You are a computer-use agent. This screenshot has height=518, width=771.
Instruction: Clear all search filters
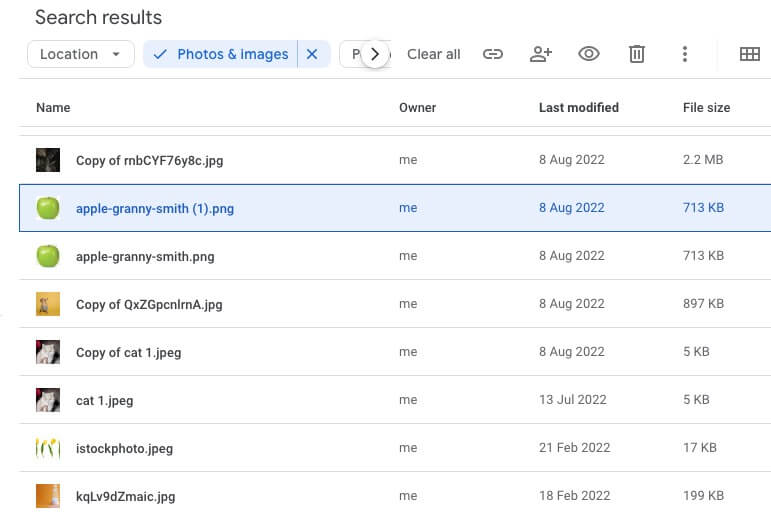coord(434,54)
